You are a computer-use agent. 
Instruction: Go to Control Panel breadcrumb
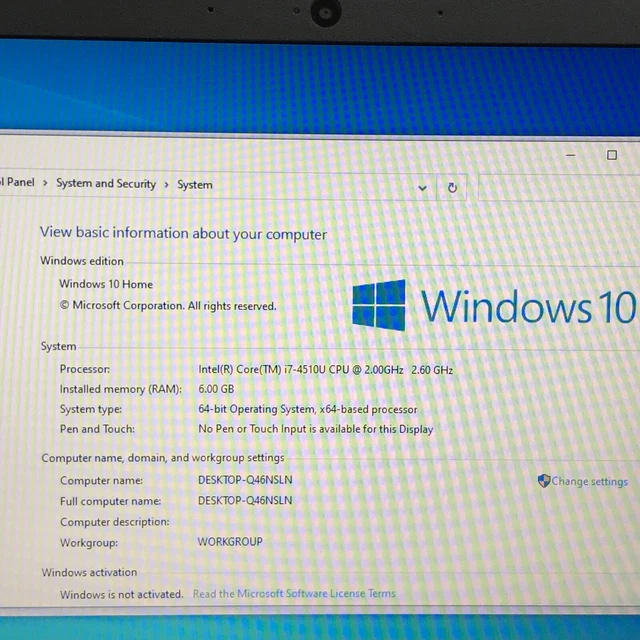pos(17,182)
